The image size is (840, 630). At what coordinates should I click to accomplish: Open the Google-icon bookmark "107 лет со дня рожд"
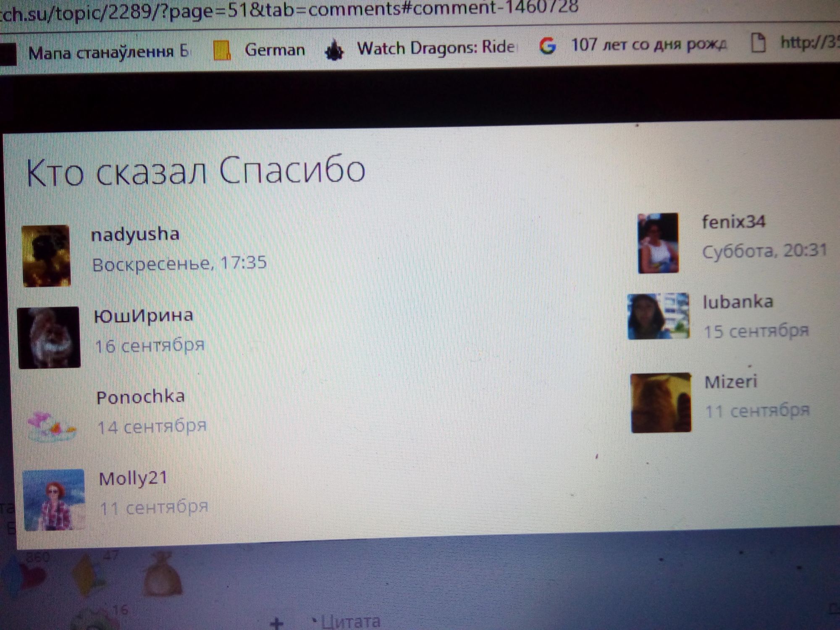coord(648,45)
